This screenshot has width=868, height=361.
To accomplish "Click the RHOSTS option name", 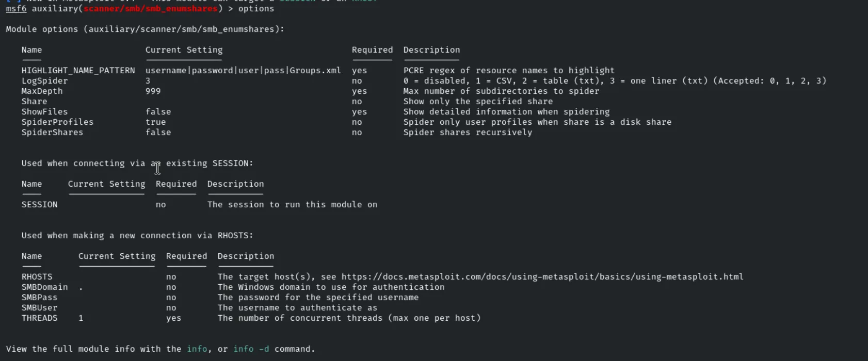I will click(37, 277).
